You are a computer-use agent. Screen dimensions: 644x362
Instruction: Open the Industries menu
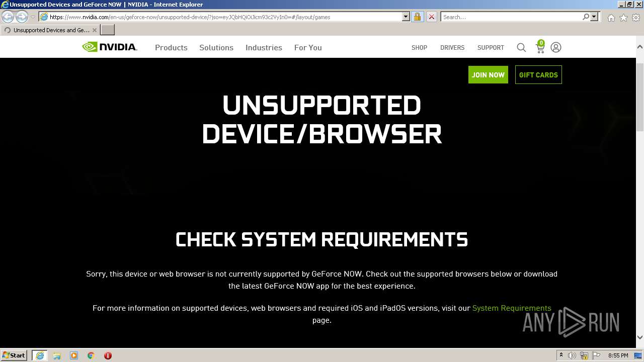tap(264, 47)
